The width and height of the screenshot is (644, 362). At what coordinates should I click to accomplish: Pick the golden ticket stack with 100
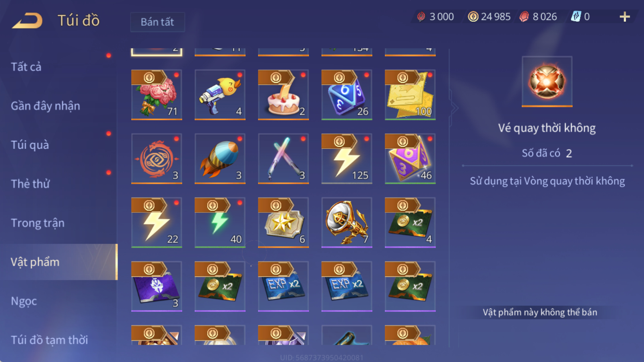click(x=410, y=95)
